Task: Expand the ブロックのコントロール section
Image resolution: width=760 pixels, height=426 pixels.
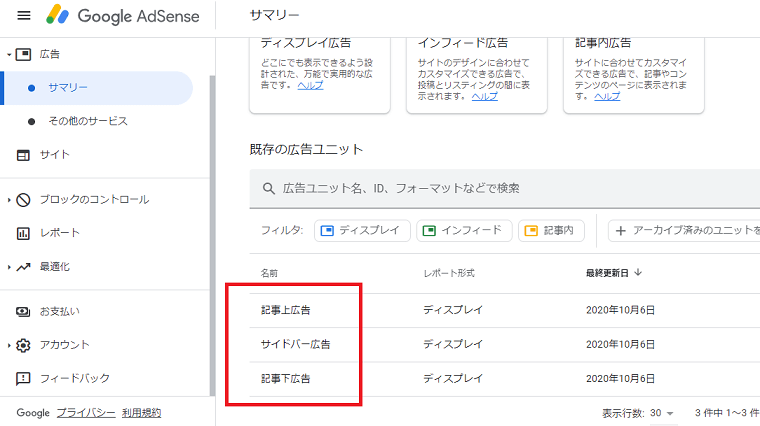Action: coord(9,200)
